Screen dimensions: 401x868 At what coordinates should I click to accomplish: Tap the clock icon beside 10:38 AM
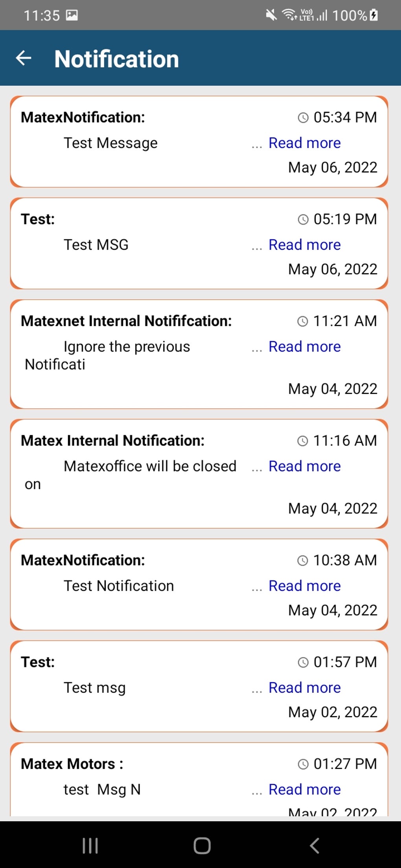coord(303,560)
